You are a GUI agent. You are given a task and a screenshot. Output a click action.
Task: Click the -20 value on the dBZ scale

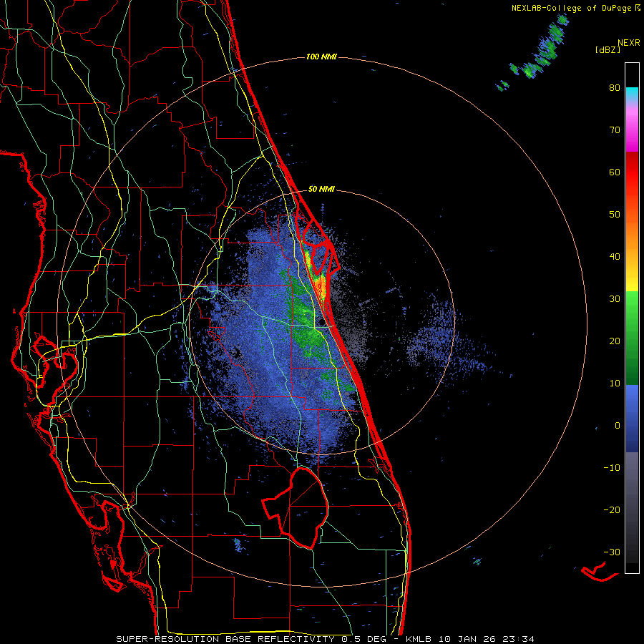pos(612,510)
